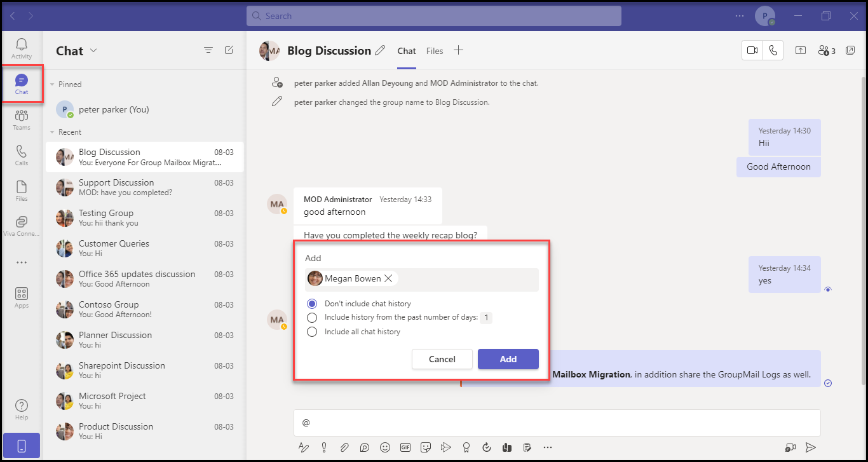
Task: Open the Activity bell icon
Action: pos(22,48)
